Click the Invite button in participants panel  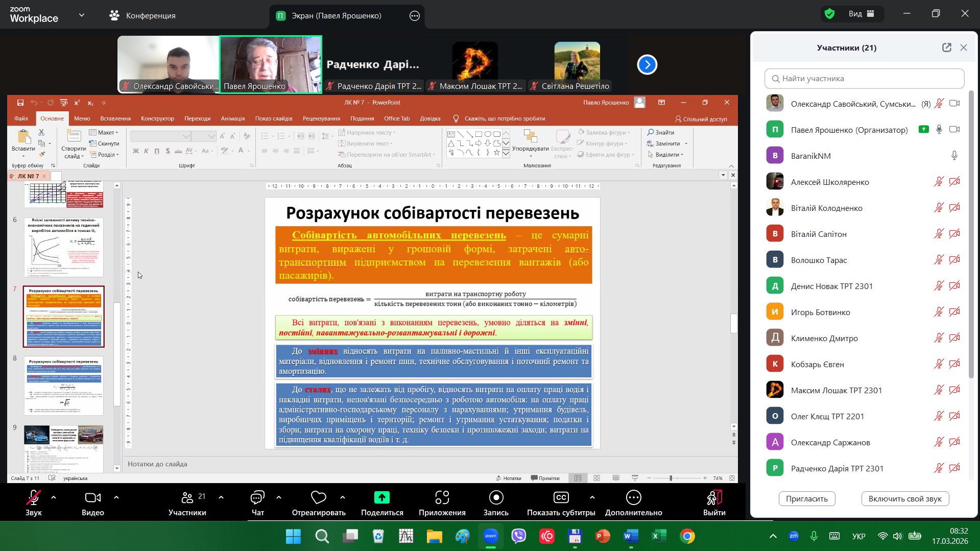click(x=806, y=498)
